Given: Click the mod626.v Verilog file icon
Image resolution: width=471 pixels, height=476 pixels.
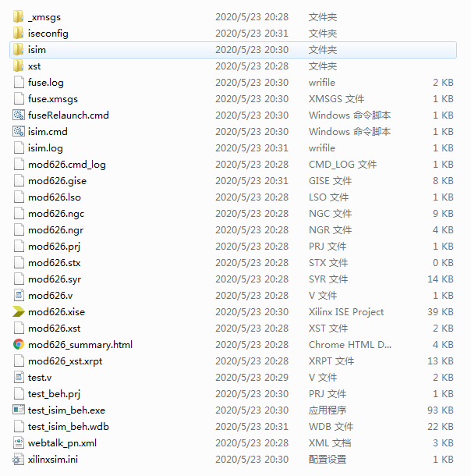Looking at the screenshot, I should 19,296.
